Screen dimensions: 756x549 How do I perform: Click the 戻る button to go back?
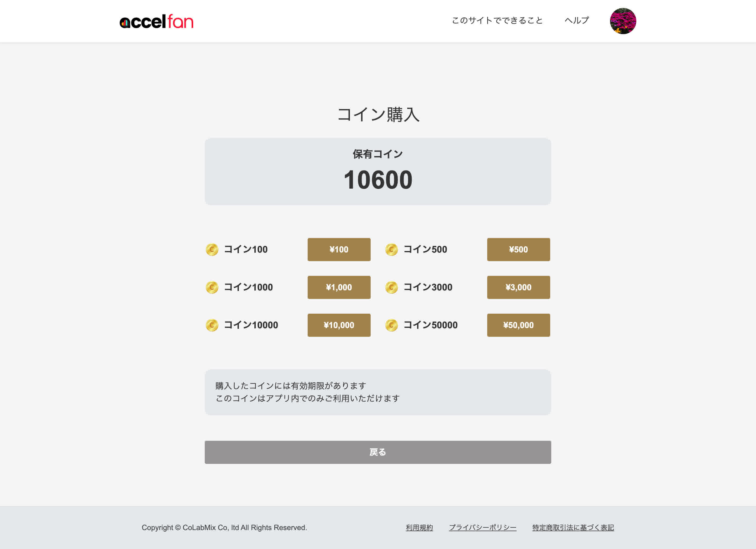(378, 452)
